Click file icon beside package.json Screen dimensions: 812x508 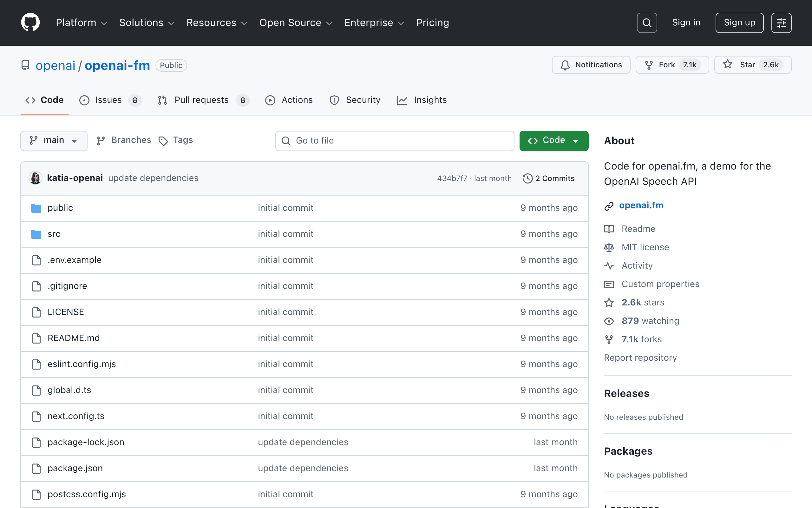[x=36, y=468]
